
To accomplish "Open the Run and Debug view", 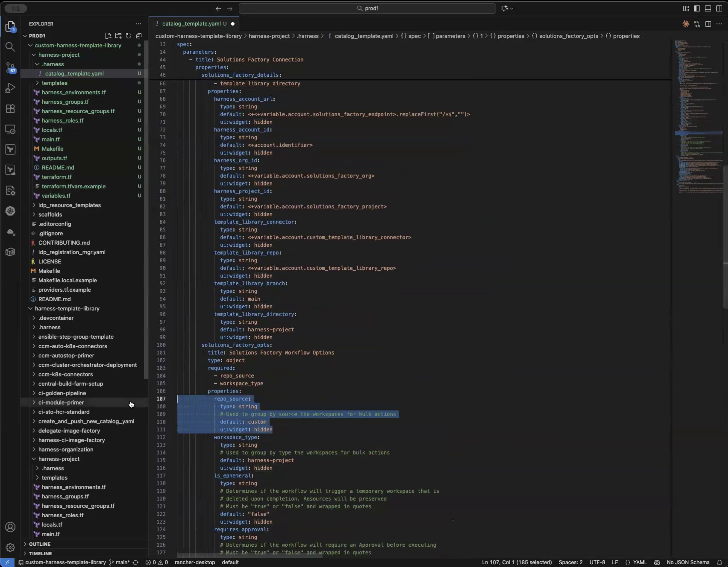I will tap(10, 88).
